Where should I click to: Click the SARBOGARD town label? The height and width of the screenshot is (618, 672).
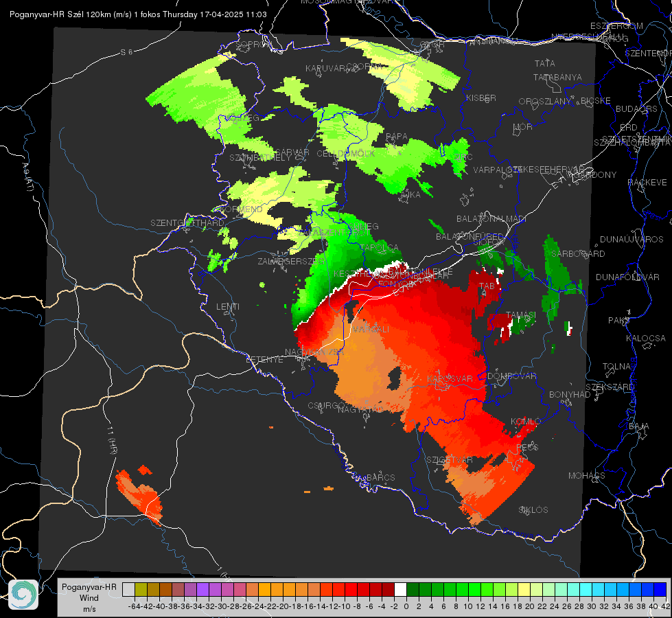578,254
